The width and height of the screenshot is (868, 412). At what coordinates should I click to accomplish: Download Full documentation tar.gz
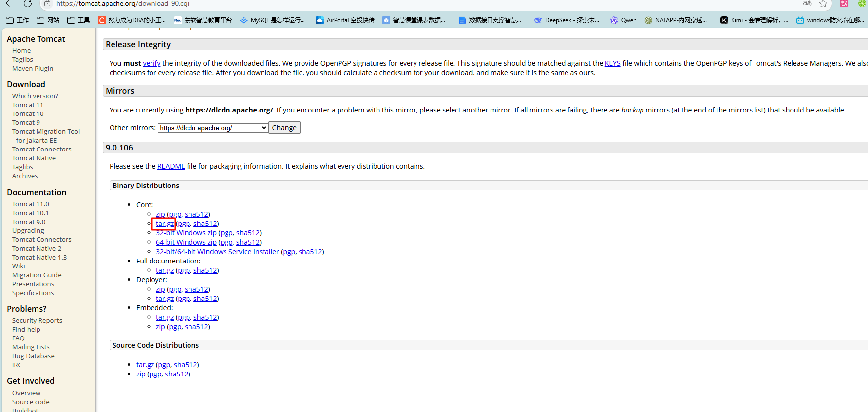(x=165, y=270)
